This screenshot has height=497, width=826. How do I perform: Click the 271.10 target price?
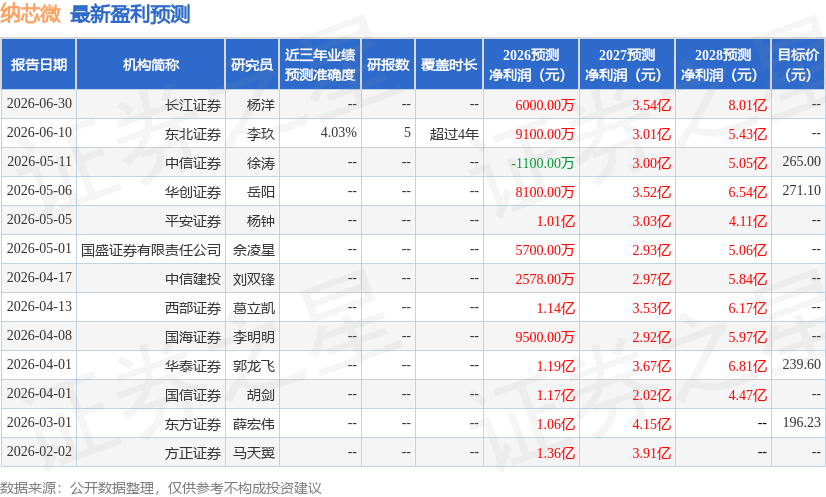[x=801, y=190]
